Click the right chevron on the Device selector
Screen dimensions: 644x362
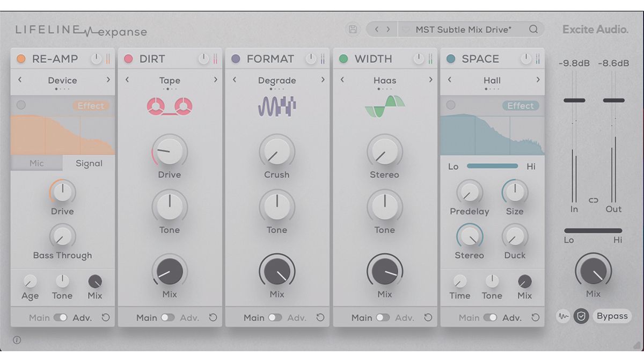coord(108,80)
